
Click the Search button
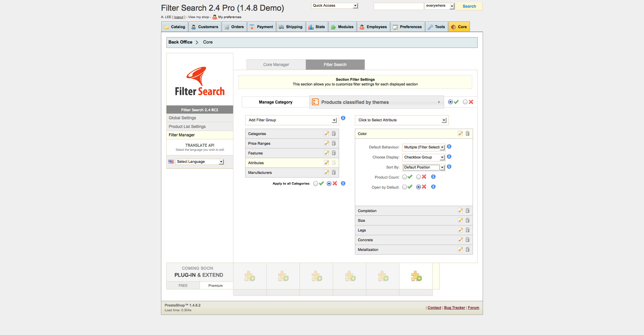pyautogui.click(x=469, y=6)
